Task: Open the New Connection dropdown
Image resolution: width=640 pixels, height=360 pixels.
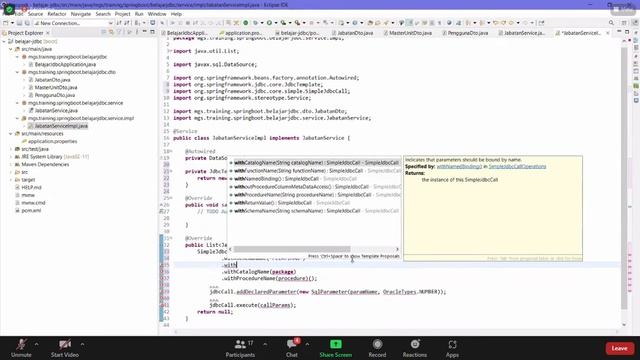Action: 110,23
